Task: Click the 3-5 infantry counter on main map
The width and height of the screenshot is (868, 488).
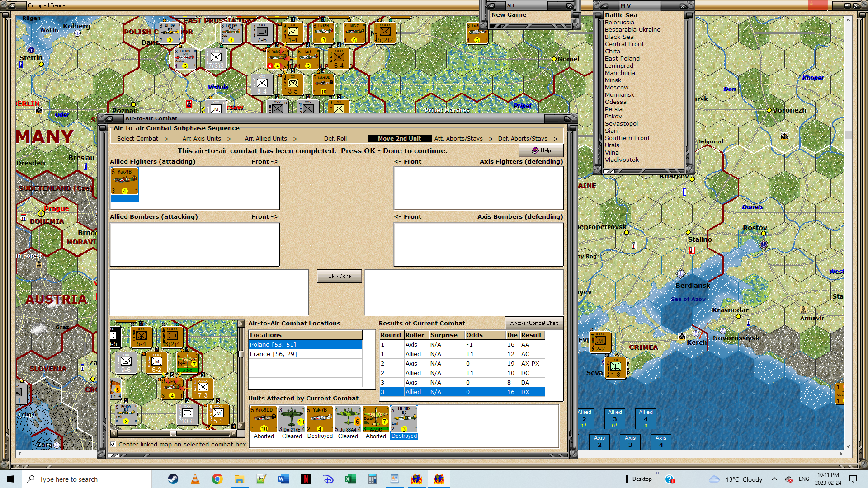Action: pos(292,84)
